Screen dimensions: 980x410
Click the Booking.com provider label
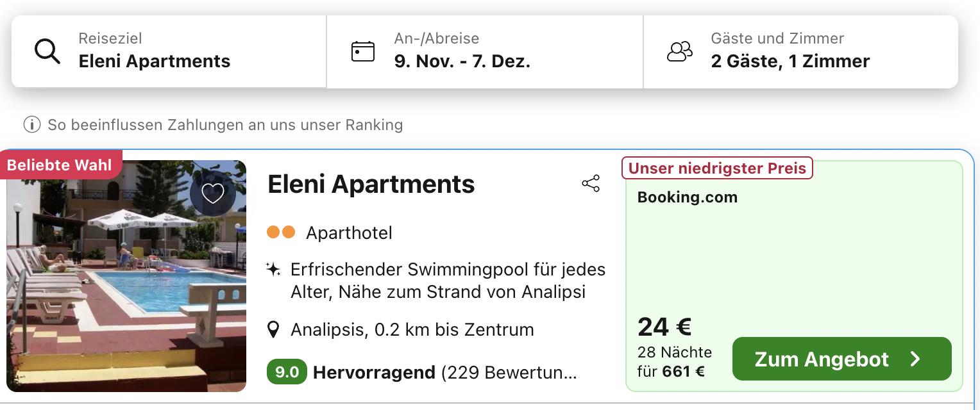tap(688, 197)
